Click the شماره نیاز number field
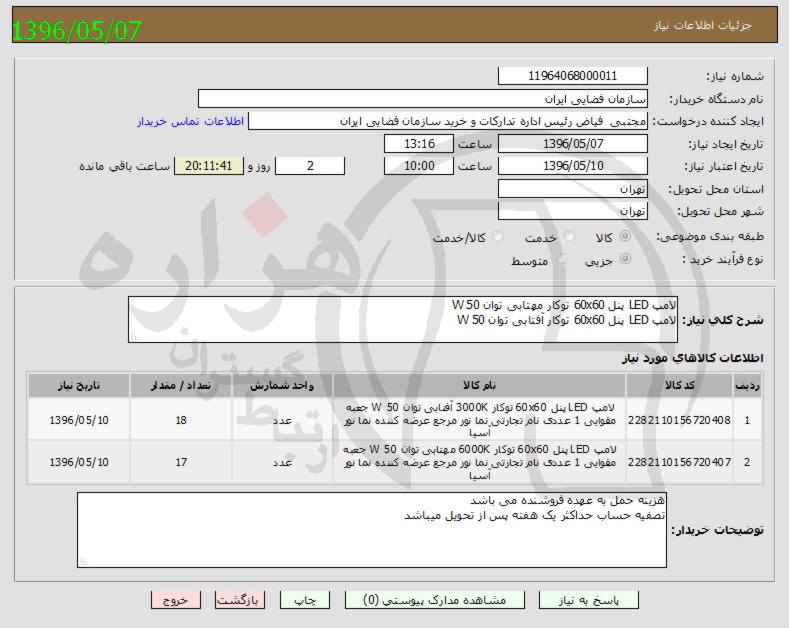This screenshot has width=789, height=628. 572,76
